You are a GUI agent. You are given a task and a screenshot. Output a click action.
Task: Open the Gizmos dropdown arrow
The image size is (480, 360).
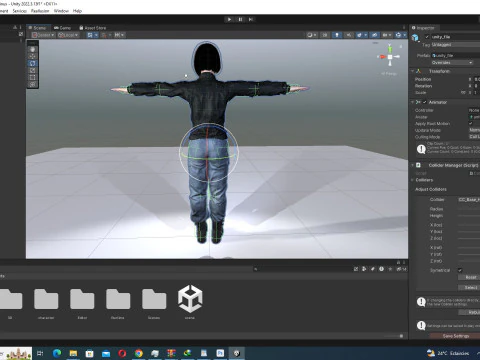coord(405,35)
